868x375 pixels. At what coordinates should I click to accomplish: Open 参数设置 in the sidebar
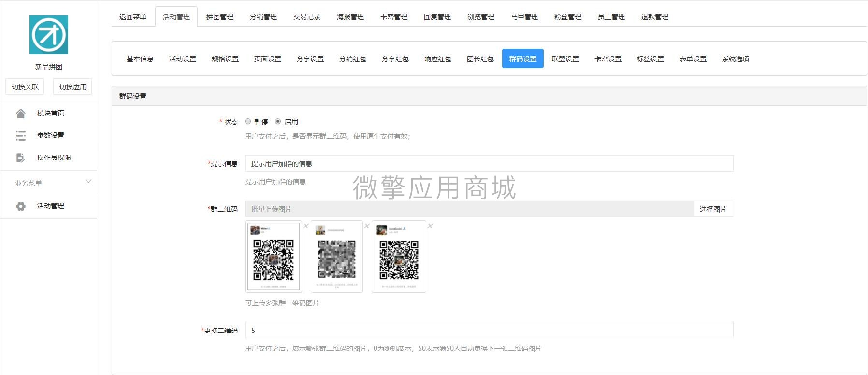click(51, 135)
